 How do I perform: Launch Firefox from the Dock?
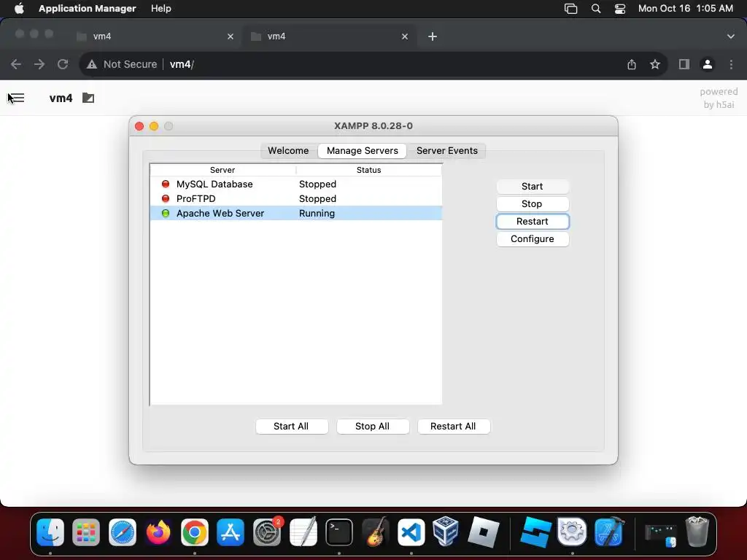158,532
